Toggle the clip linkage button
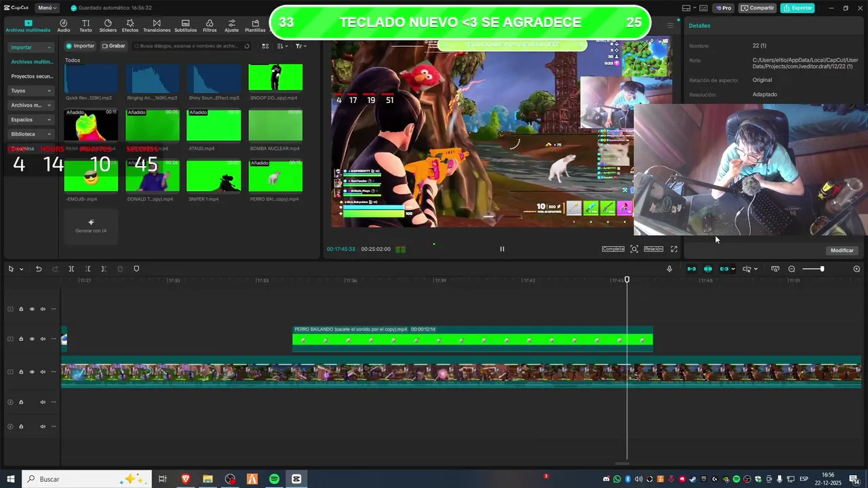Screen dimensions: 868x488 [x=724, y=269]
